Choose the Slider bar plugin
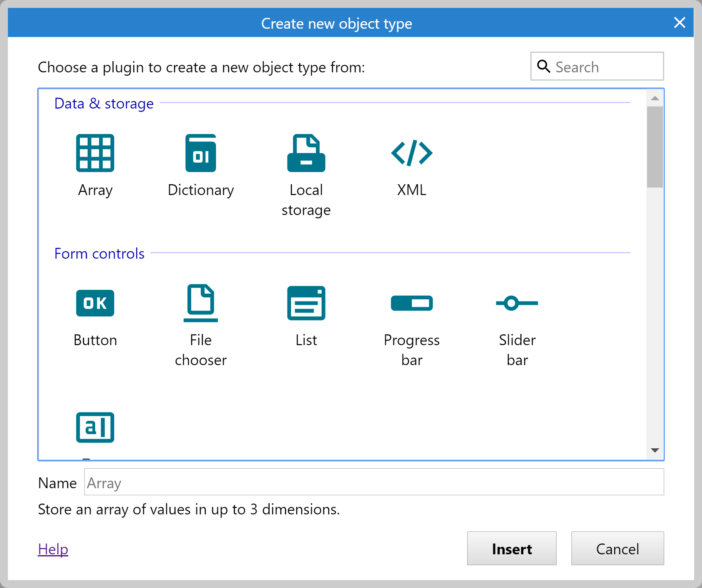The image size is (702, 588). (517, 303)
